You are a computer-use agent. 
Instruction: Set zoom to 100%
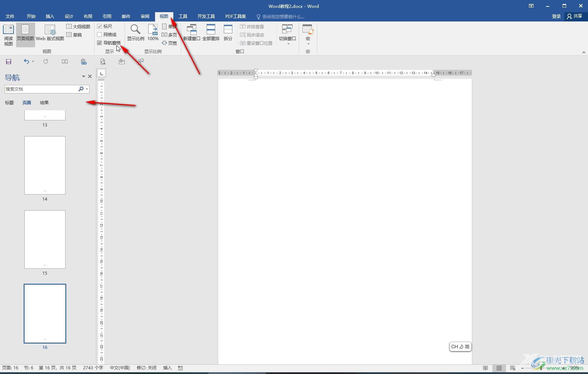click(153, 33)
